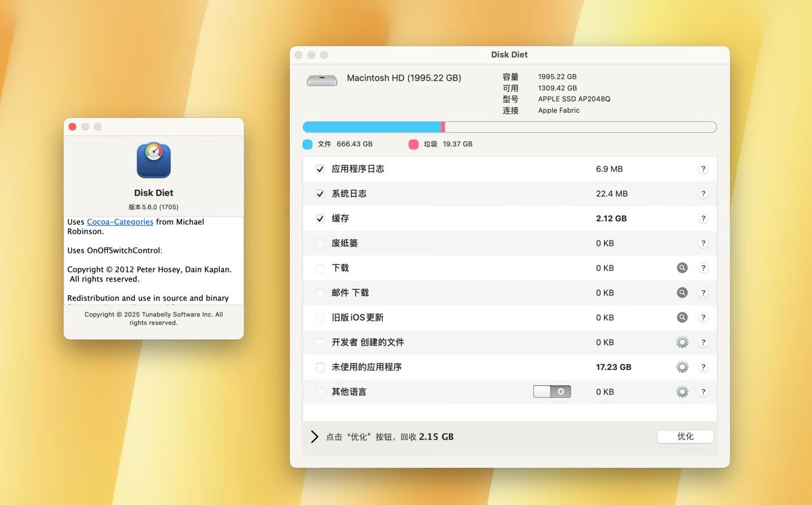Click the APPLE SSD AP2048Q model text

(574, 99)
